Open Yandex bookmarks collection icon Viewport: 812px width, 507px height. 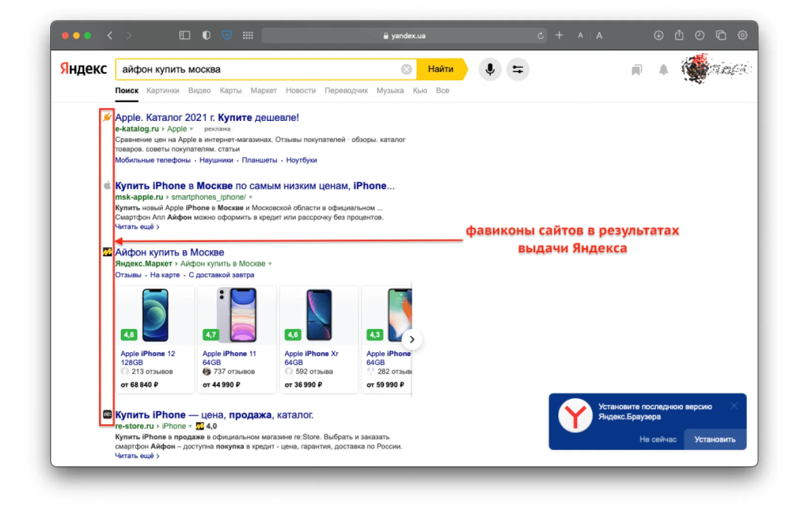[x=637, y=70]
